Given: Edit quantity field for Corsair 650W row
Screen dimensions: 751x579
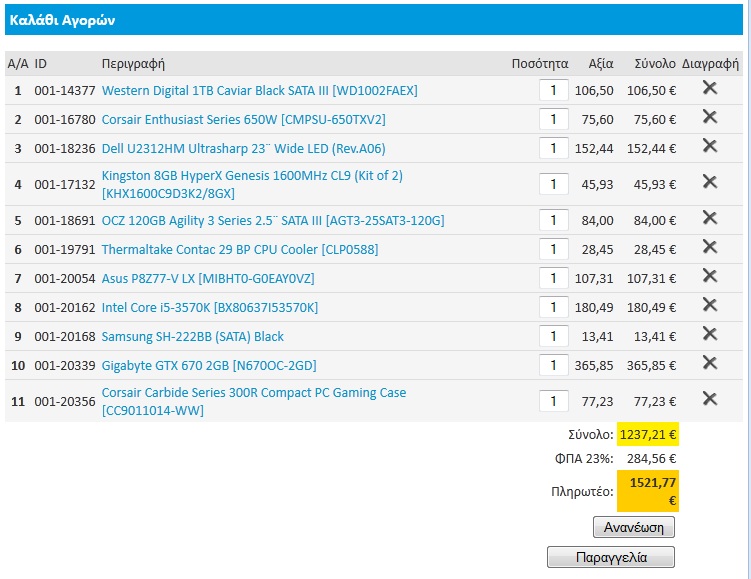Looking at the screenshot, I should 554,119.
